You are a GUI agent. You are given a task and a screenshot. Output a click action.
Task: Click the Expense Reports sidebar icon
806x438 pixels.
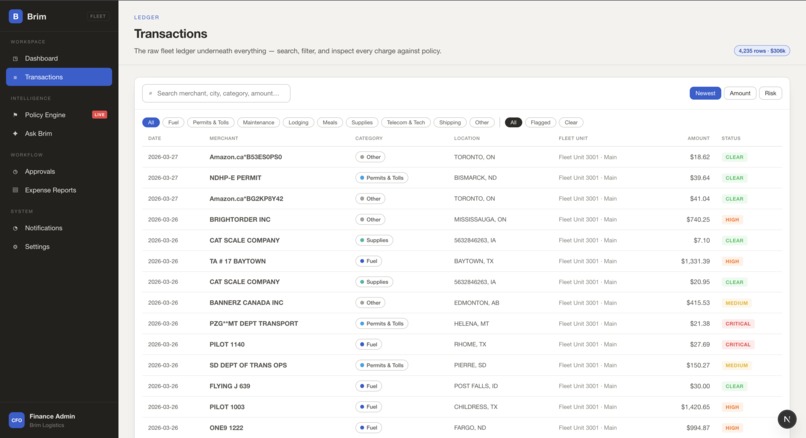tap(15, 190)
